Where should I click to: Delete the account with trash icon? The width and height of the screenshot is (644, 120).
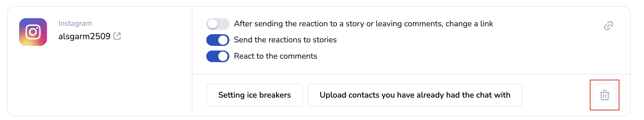pos(604,95)
